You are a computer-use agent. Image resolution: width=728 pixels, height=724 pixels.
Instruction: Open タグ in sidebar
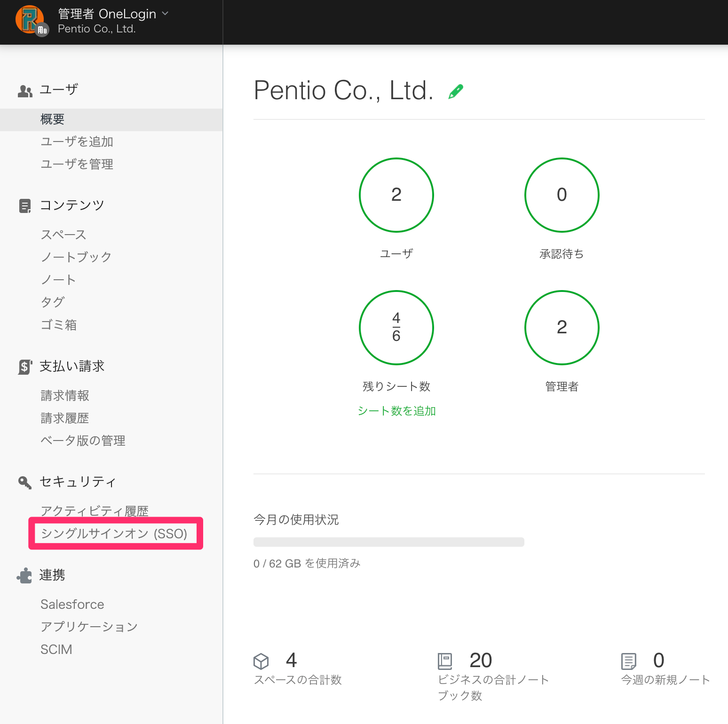(x=53, y=302)
